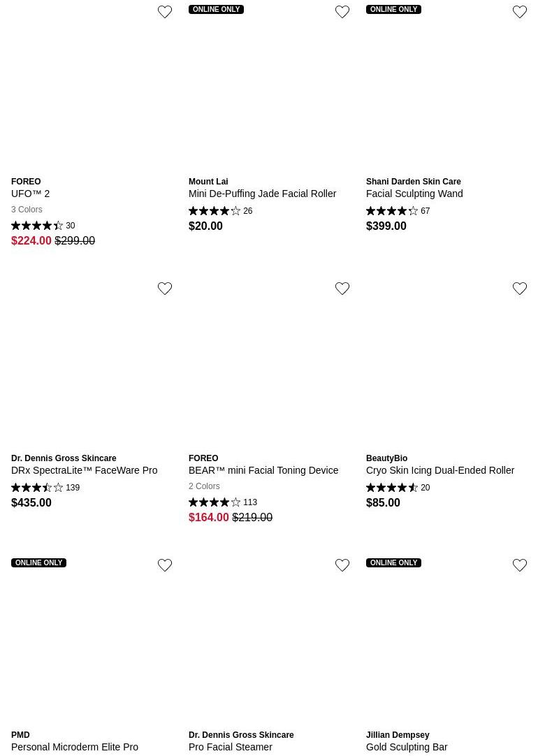Open the Gold Sculpting Bar product link
The image size is (538, 756).
(407, 747)
